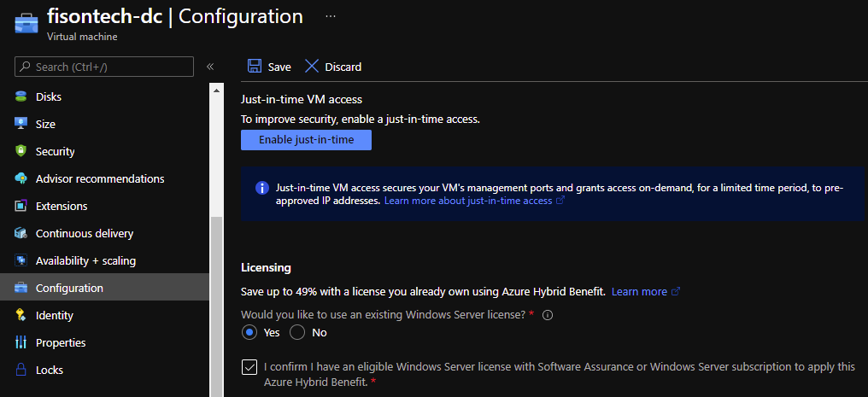Click the Security shield icon

(x=21, y=151)
